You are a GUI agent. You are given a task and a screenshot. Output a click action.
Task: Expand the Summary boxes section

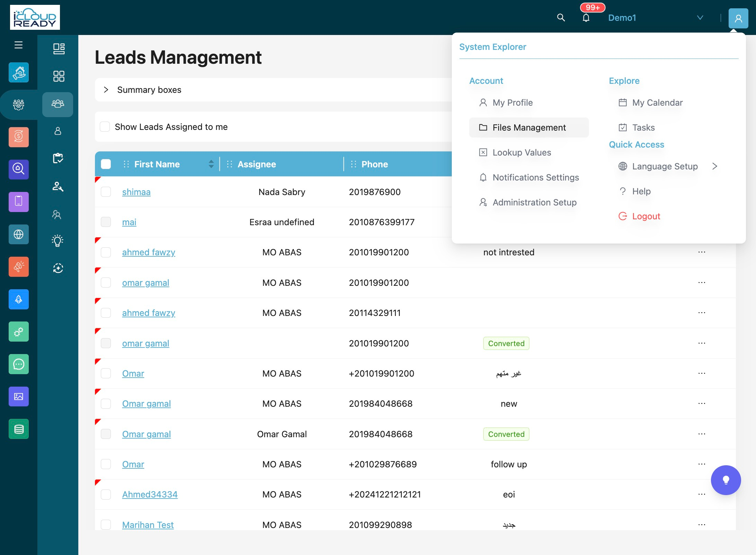(106, 90)
